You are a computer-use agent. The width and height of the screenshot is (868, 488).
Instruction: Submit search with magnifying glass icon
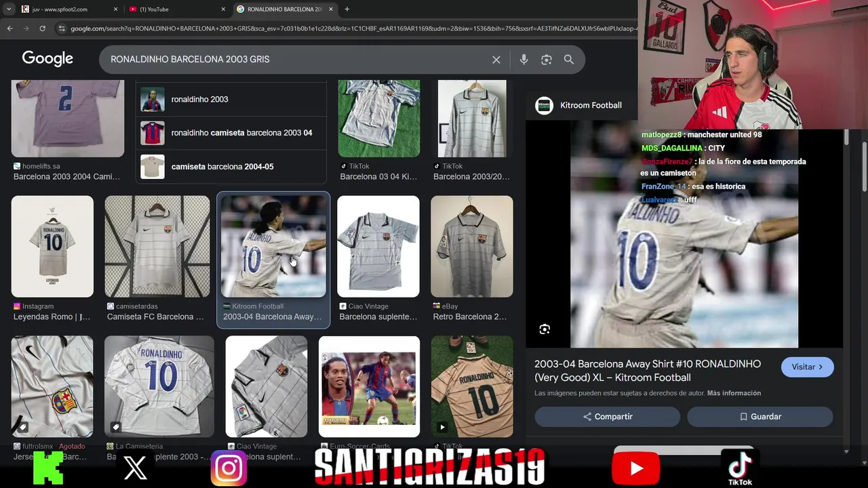pos(569,60)
